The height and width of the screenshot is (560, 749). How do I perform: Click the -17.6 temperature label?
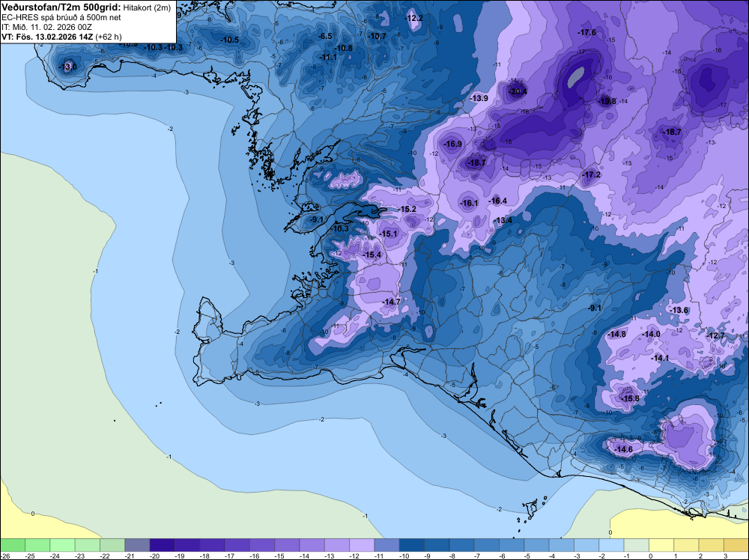click(587, 32)
